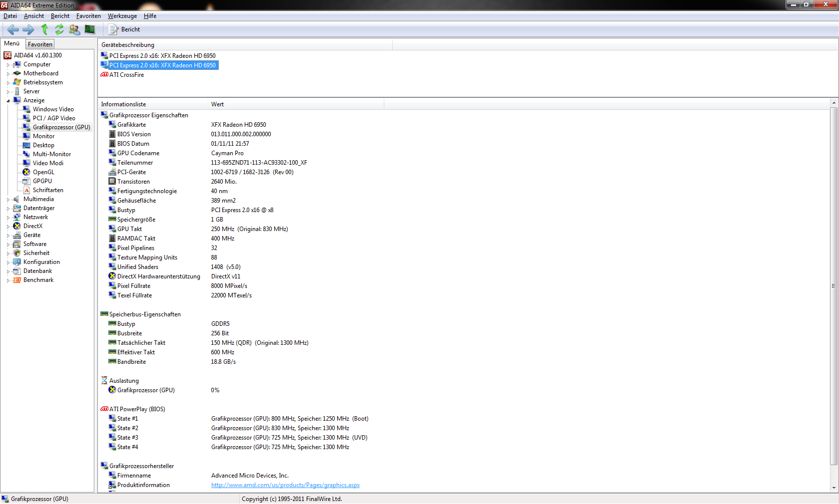
Task: Open the Bericht menu in the menu bar
Action: [60, 16]
